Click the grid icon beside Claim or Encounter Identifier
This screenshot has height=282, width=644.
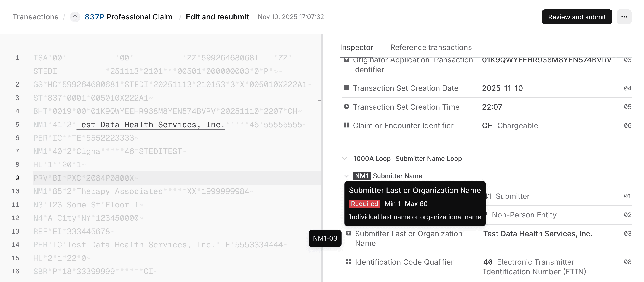[347, 125]
